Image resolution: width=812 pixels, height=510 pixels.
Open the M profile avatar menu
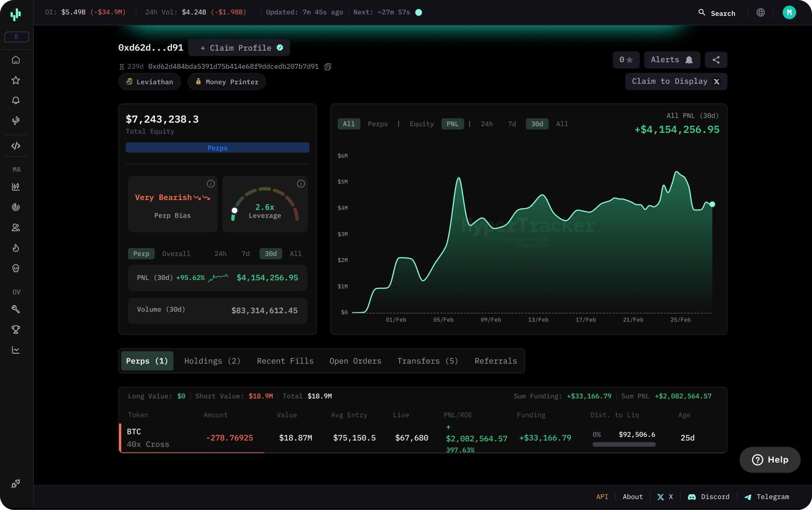[x=789, y=12]
